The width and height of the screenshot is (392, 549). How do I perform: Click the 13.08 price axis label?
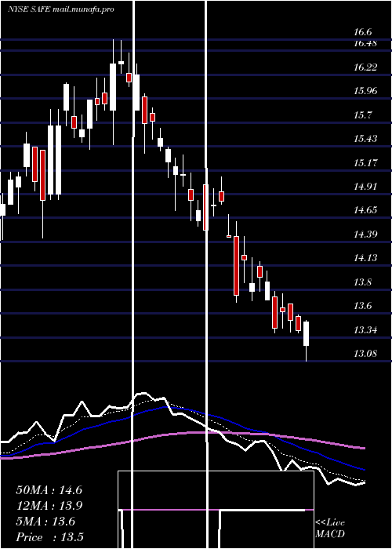pos(365,353)
